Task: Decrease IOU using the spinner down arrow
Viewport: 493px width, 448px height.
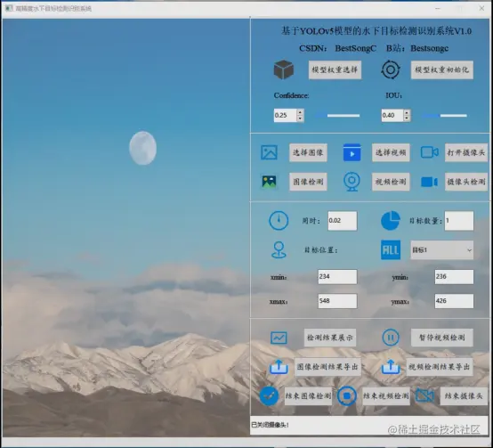Action: pyautogui.click(x=408, y=118)
